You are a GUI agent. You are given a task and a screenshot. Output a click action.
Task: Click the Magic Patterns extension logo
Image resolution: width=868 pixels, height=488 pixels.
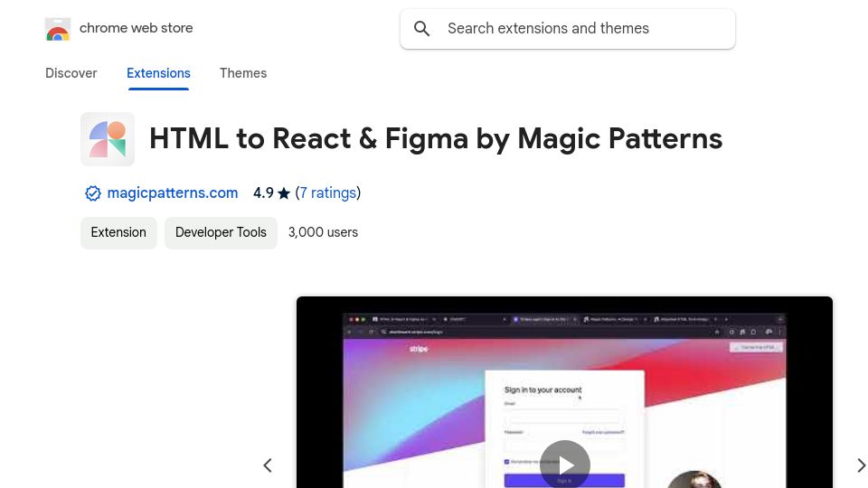108,139
